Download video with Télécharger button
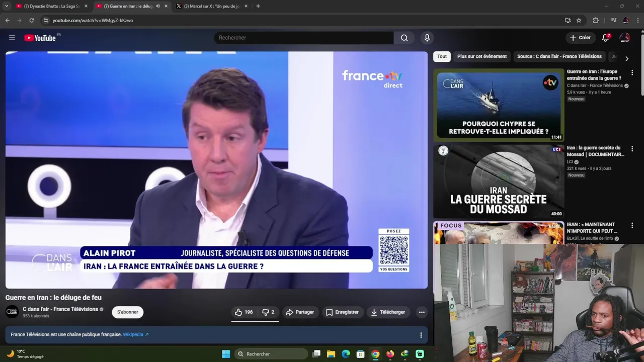 (x=388, y=312)
